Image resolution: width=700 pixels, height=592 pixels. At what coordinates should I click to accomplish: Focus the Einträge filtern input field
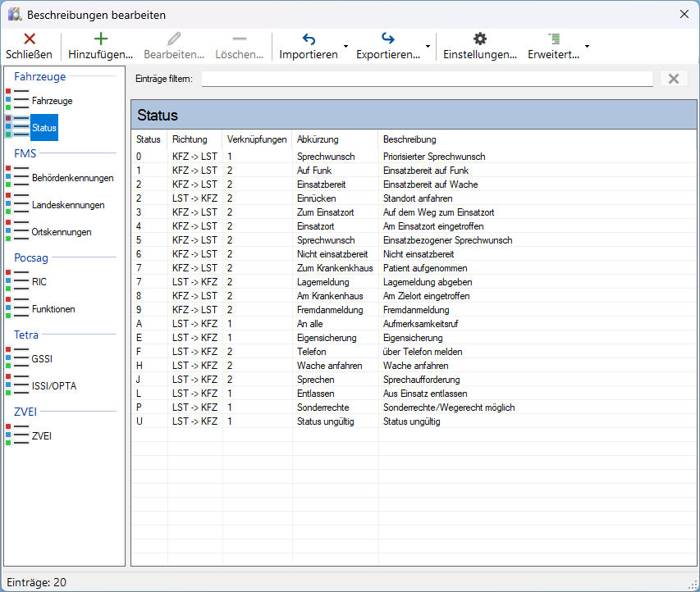click(428, 79)
